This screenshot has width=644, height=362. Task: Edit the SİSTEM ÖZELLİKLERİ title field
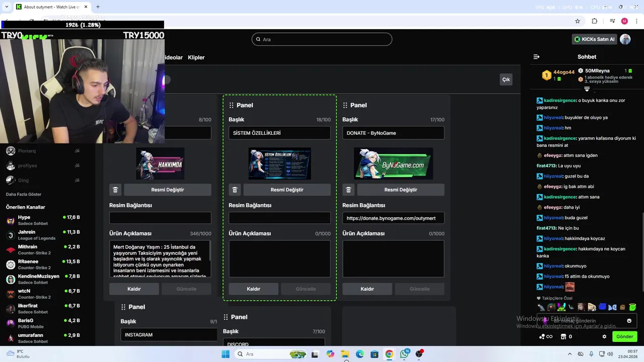coord(280,133)
